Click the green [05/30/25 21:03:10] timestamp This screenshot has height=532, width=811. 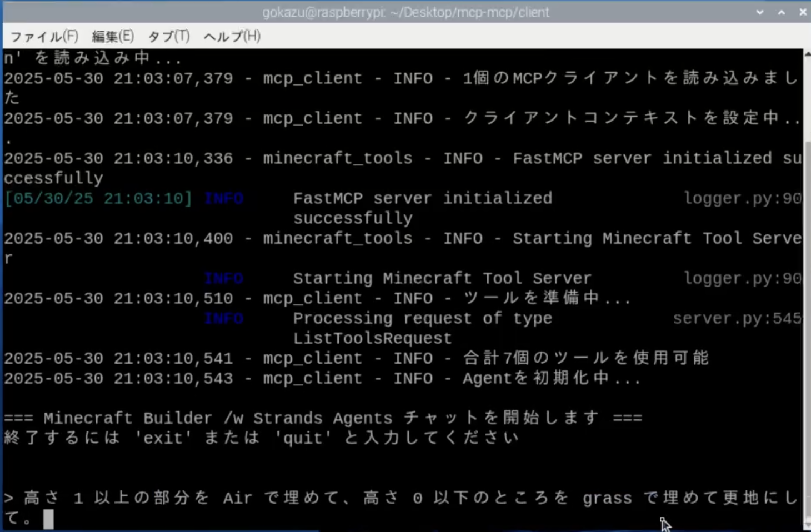[x=98, y=198]
